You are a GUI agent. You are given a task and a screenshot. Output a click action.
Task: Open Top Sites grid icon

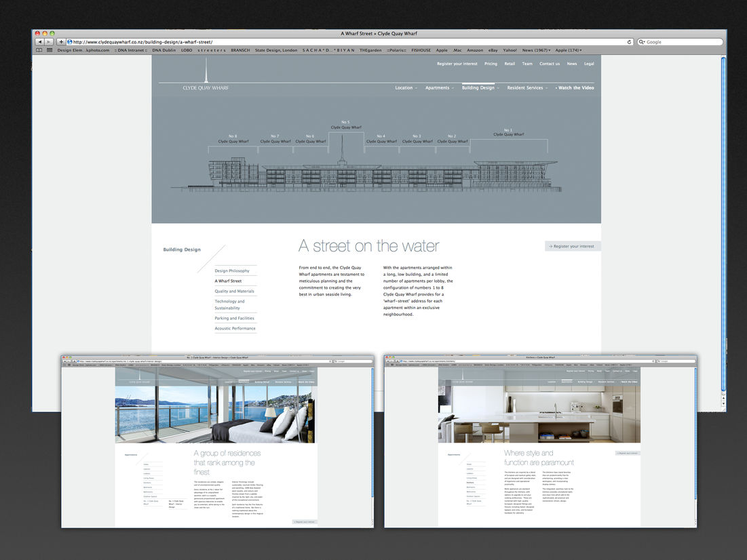[x=49, y=50]
